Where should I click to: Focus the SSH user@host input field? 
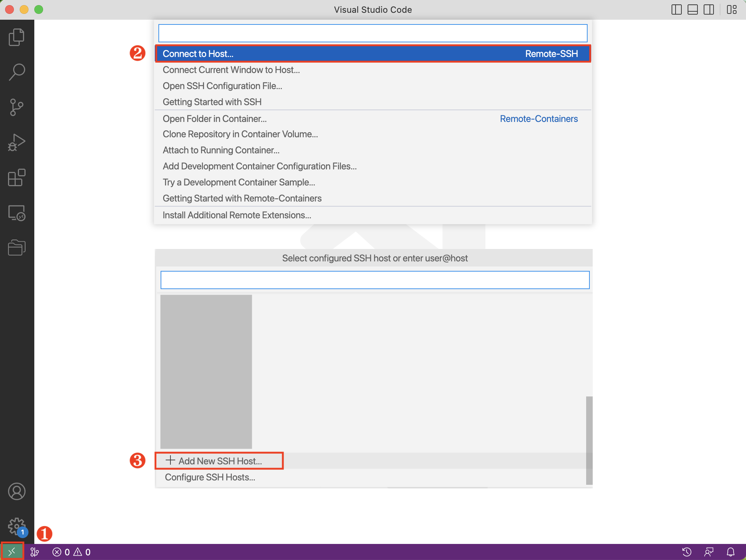coord(375,280)
